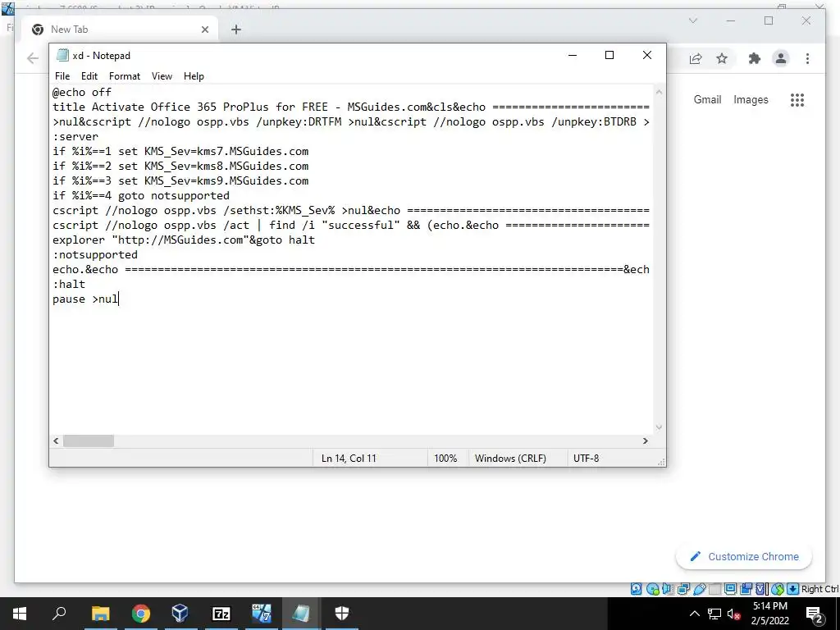Click the explorer "http://MSGuides.com" line
The height and width of the screenshot is (630, 840).
[x=184, y=240]
